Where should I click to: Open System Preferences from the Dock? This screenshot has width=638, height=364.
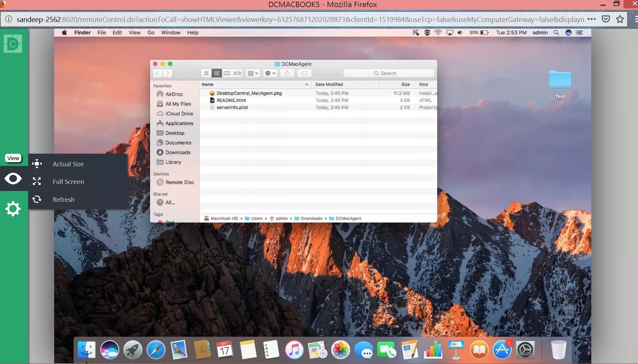(x=525, y=350)
